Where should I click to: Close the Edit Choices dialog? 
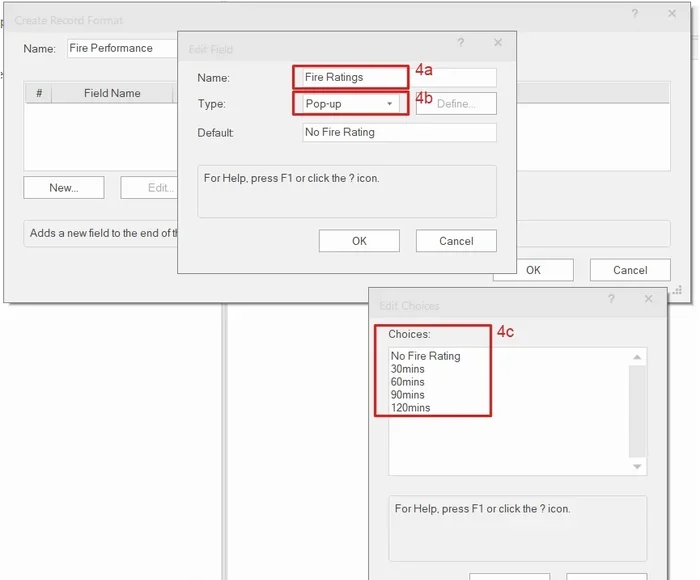pos(648,299)
